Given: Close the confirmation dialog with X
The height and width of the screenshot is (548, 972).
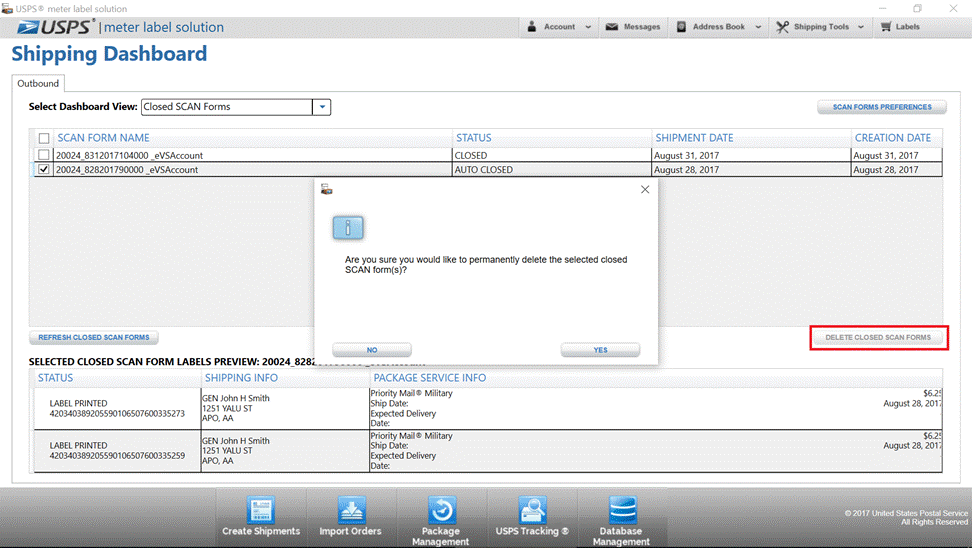Looking at the screenshot, I should (645, 189).
